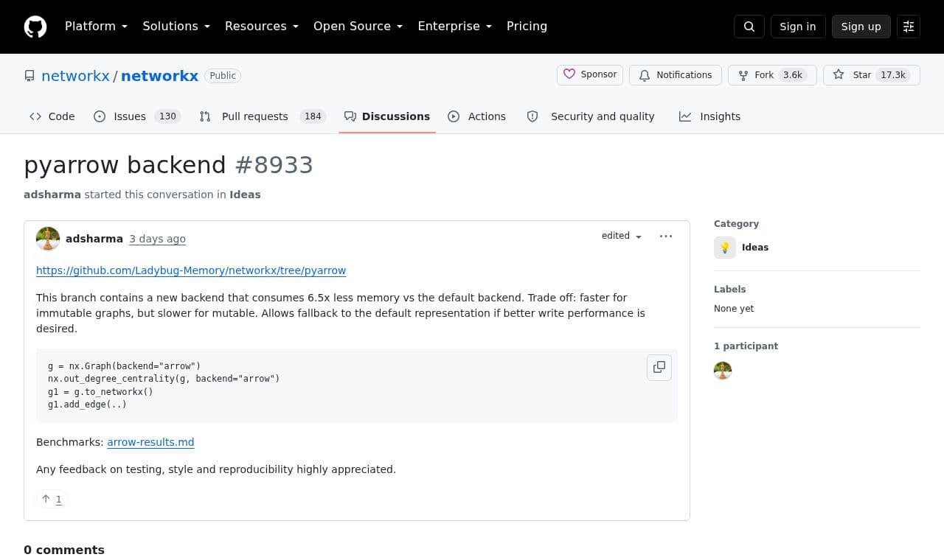Open the bold networkx repository link
This screenshot has height=560, width=944.
point(159,76)
